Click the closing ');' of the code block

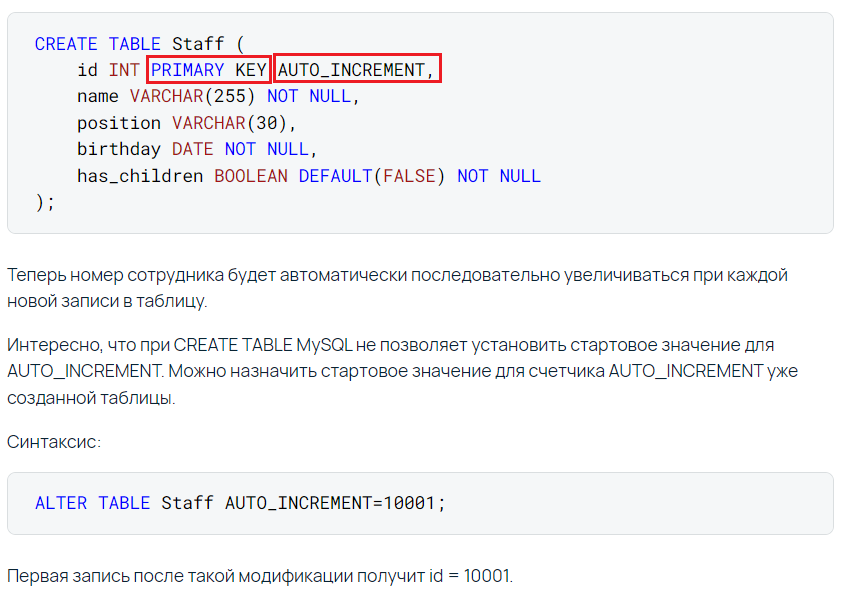(x=45, y=202)
